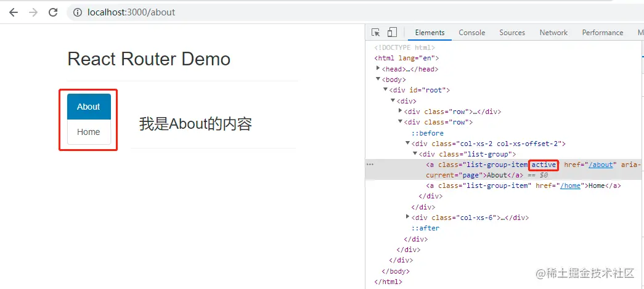This screenshot has width=644, height=289.
Task: Switch to the Elements tab
Action: coord(430,33)
